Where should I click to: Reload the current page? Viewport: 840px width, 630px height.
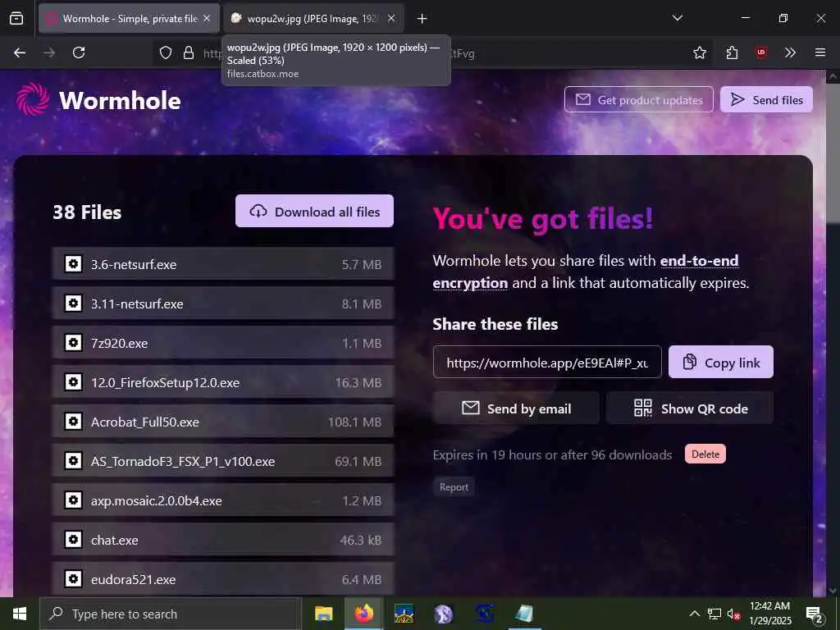click(x=79, y=52)
